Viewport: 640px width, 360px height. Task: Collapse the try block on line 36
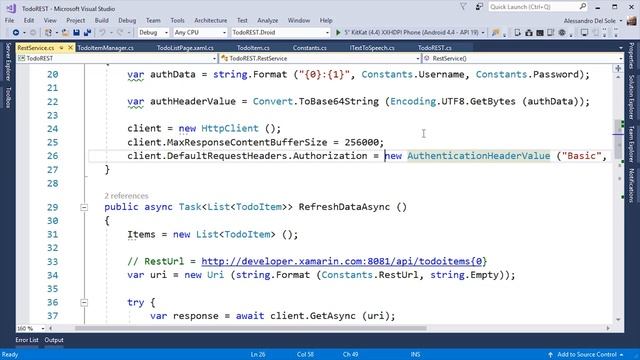84,302
